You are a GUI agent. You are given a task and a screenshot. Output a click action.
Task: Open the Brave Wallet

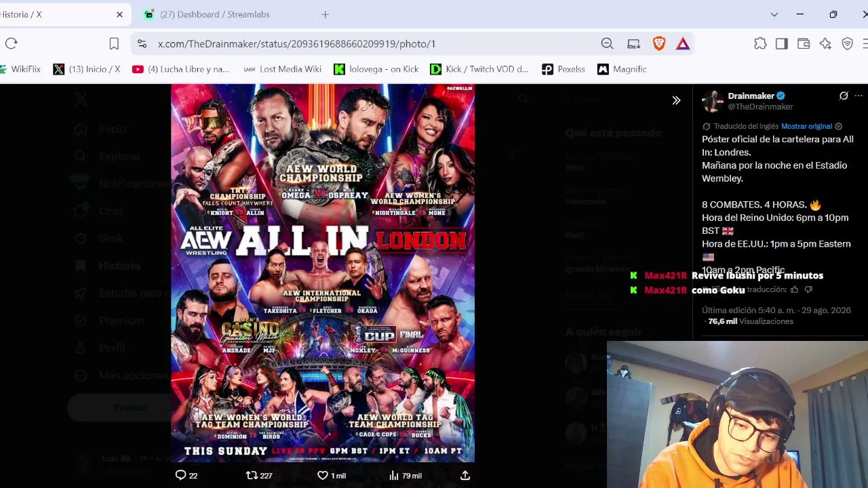click(804, 43)
